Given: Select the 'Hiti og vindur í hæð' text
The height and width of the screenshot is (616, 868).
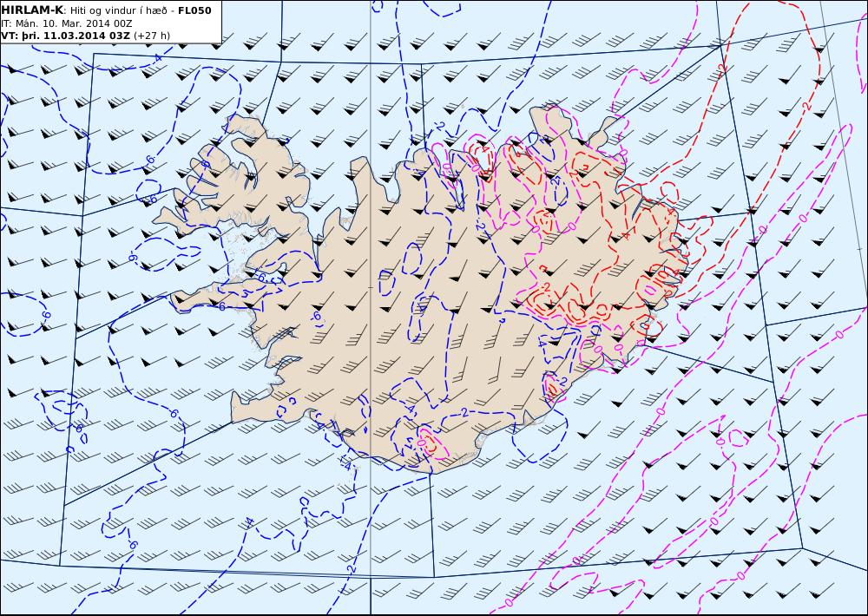Looking at the screenshot, I should coord(118,10).
